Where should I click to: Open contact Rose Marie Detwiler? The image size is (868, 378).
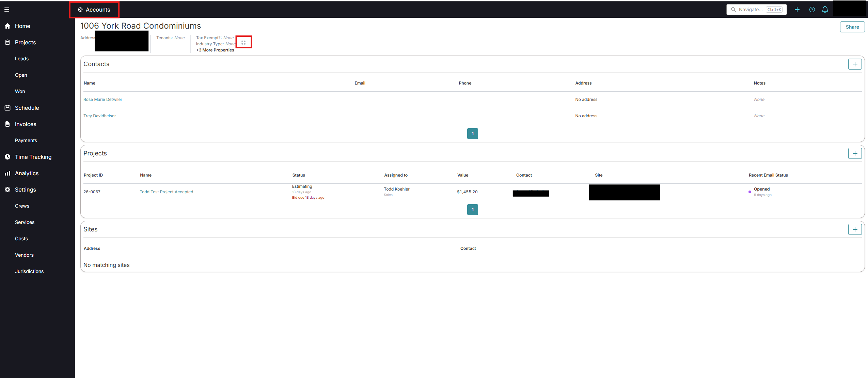[103, 100]
